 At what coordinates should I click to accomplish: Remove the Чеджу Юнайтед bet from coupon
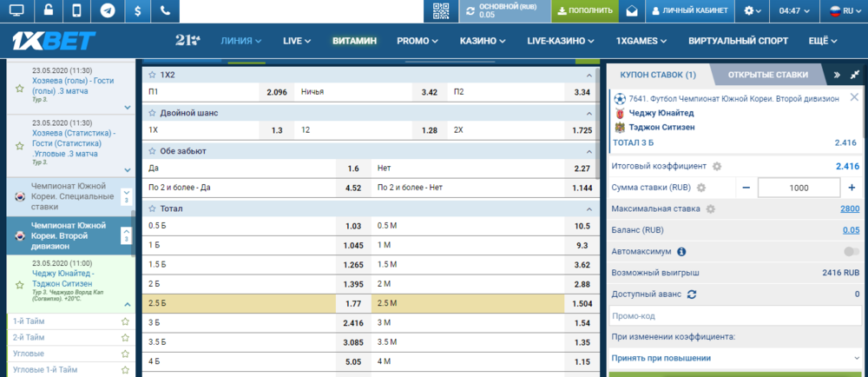(853, 97)
